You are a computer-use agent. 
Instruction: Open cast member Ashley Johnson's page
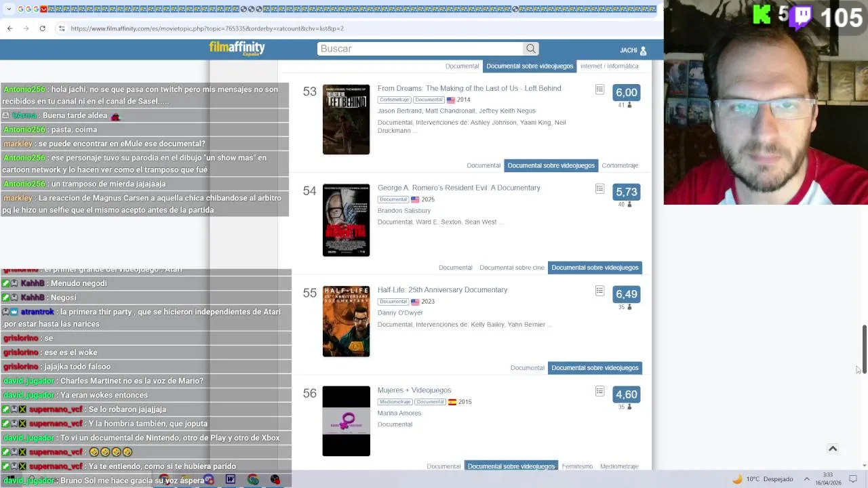coord(494,123)
